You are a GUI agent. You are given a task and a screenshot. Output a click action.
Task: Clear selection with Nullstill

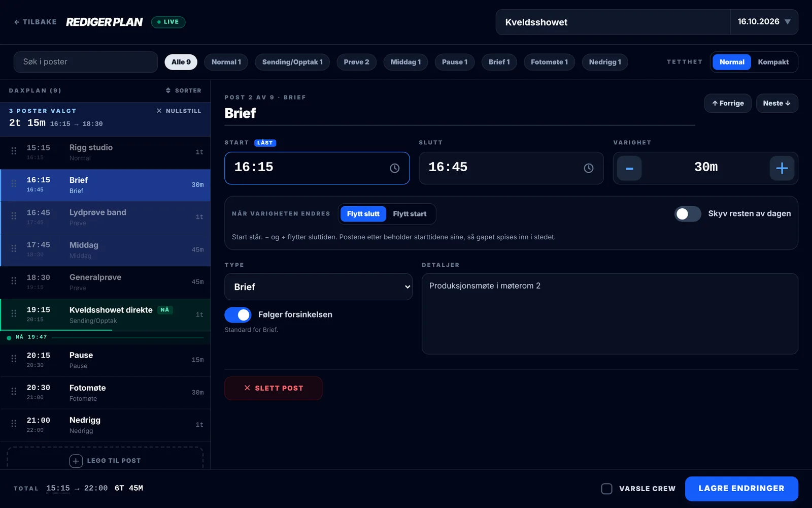tap(179, 111)
